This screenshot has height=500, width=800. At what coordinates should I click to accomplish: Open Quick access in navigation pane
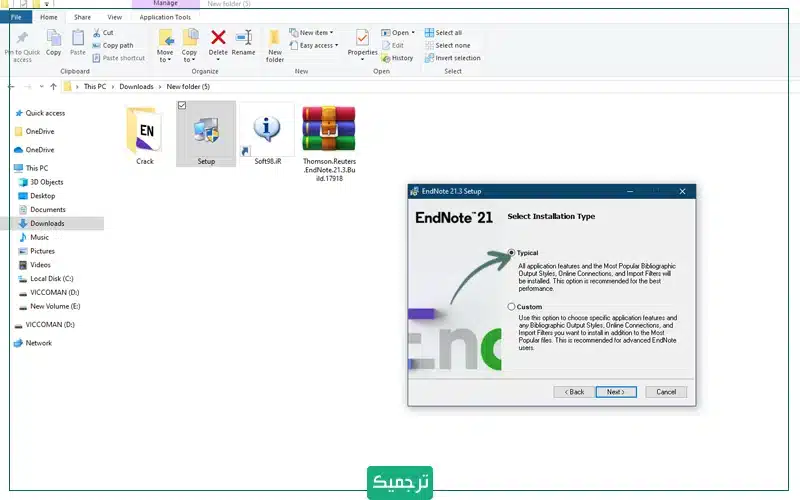tap(40, 113)
